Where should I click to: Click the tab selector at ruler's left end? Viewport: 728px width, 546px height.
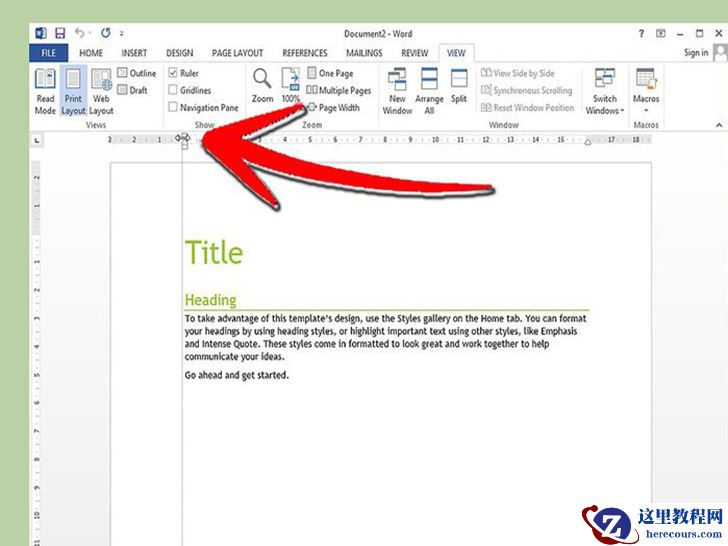pyautogui.click(x=37, y=140)
